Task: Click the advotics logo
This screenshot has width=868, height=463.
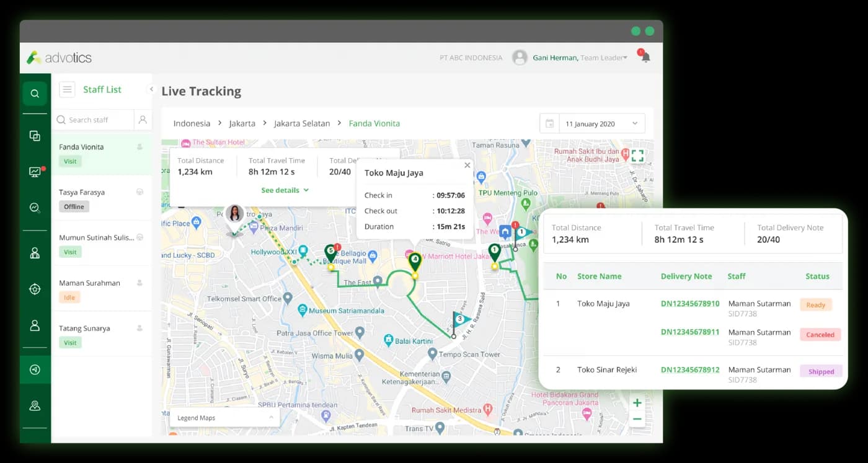Action: (x=59, y=58)
